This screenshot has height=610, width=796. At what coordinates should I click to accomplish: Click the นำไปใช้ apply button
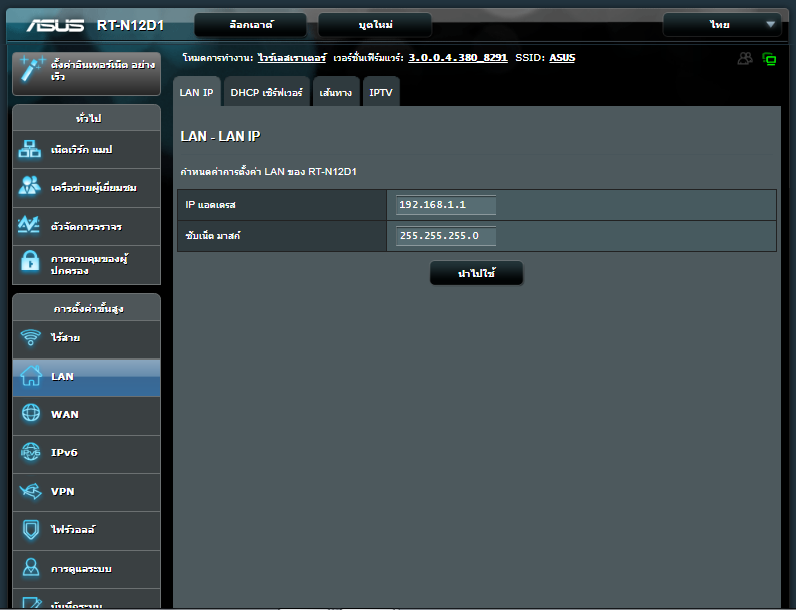(x=476, y=273)
